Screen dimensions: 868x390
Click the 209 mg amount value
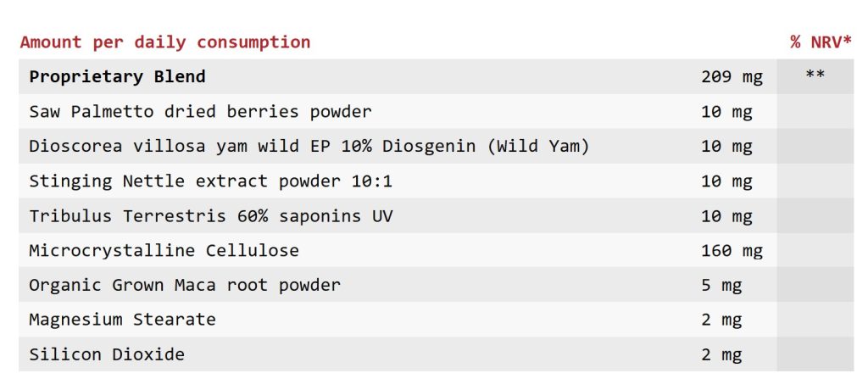click(x=732, y=76)
